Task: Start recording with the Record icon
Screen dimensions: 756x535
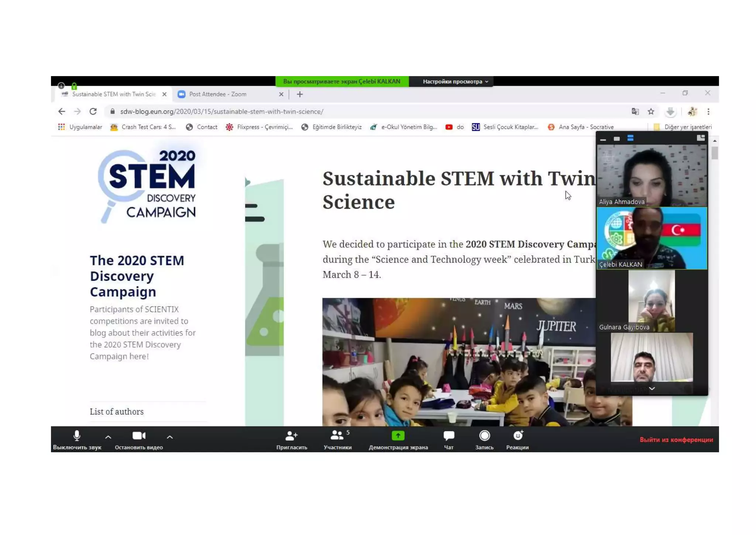Action: pyautogui.click(x=484, y=436)
